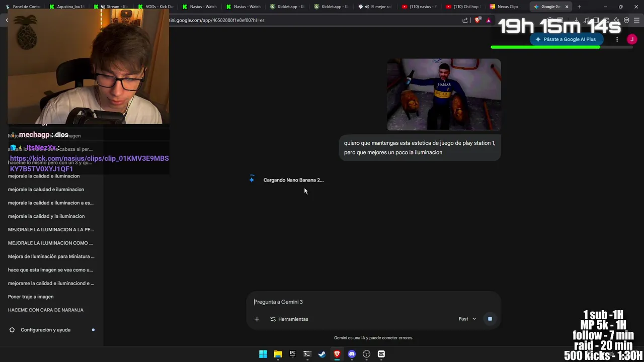
Task: Open a new browser tab
Action: [x=579, y=7]
